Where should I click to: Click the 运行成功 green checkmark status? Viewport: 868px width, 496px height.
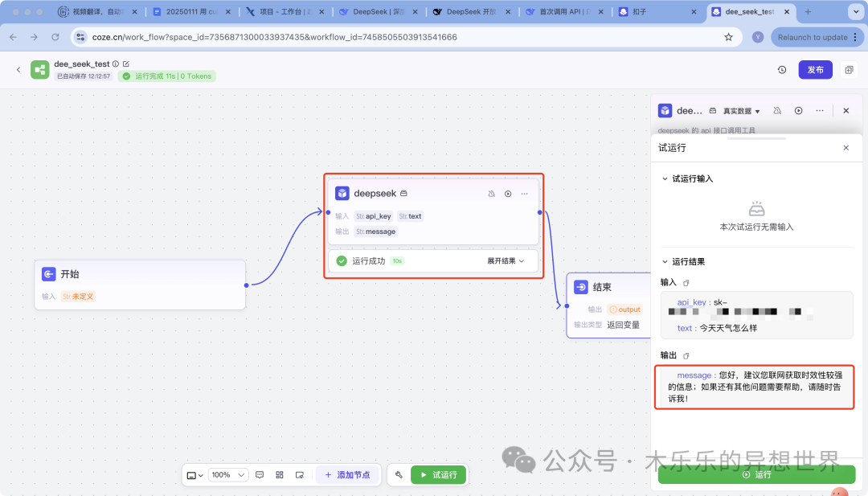click(342, 260)
